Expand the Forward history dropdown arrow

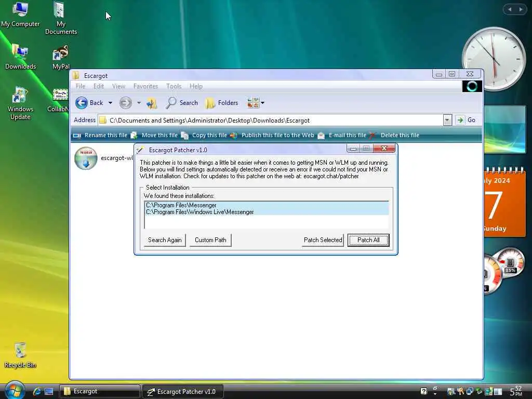pyautogui.click(x=139, y=103)
